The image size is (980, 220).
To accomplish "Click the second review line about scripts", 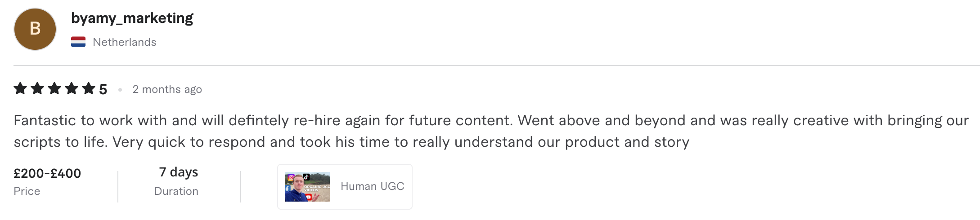I will point(351,142).
